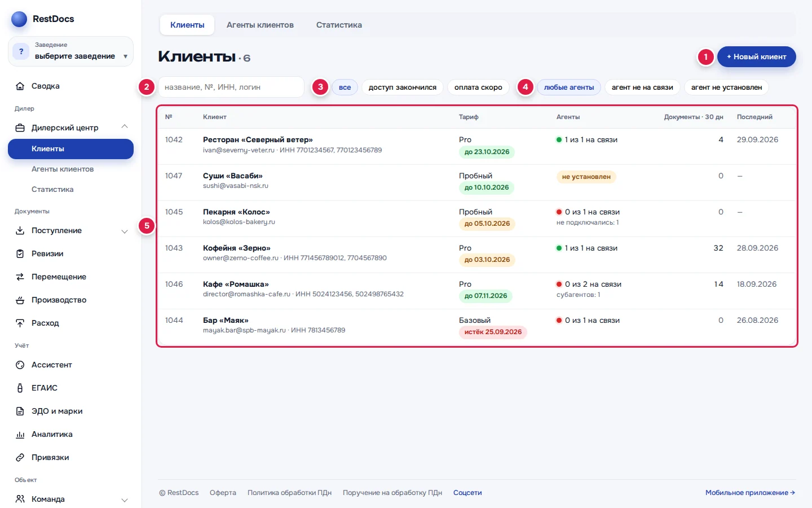Click the Аналитика chart icon
812x508 pixels.
[20, 435]
